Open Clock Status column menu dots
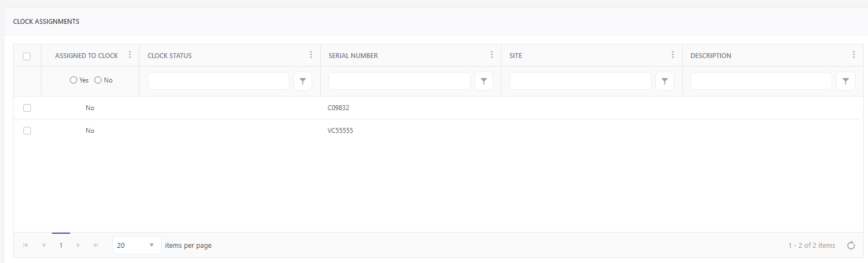Image resolution: width=868 pixels, height=263 pixels. 311,55
